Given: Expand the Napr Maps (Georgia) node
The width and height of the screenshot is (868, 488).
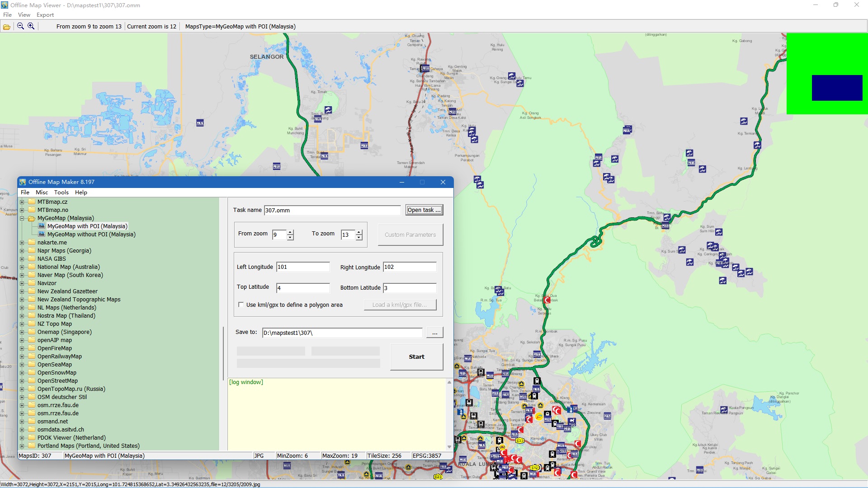Looking at the screenshot, I should point(22,251).
